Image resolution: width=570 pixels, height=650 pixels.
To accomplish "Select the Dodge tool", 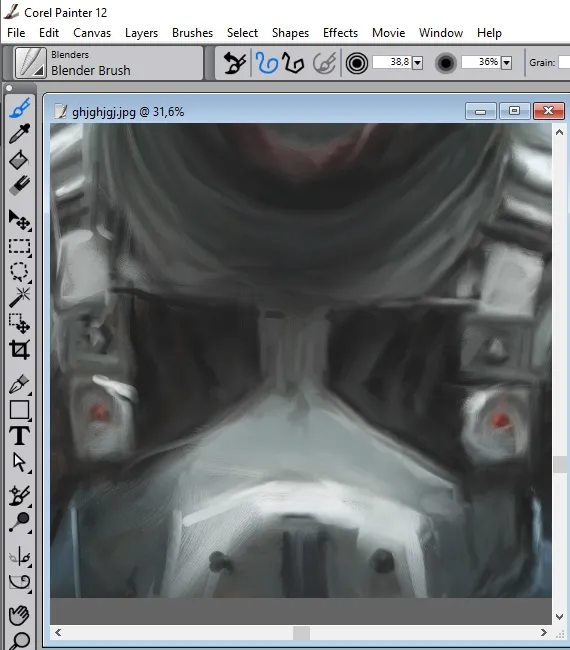I will pos(19,522).
